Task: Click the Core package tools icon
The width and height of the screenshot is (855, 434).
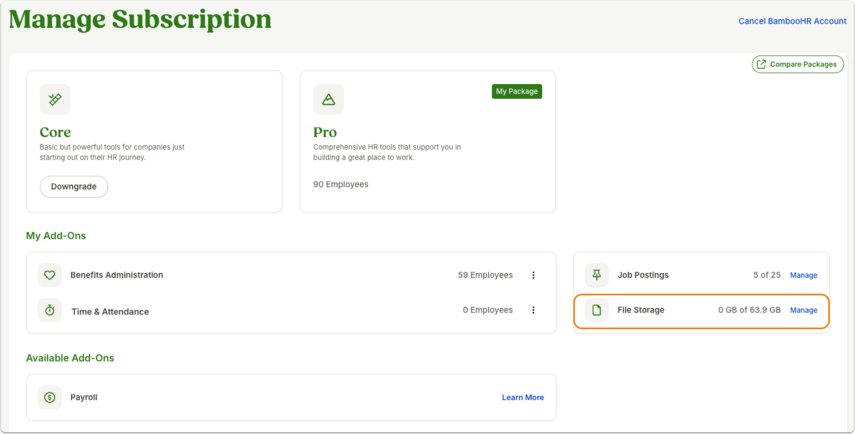Action: point(55,99)
